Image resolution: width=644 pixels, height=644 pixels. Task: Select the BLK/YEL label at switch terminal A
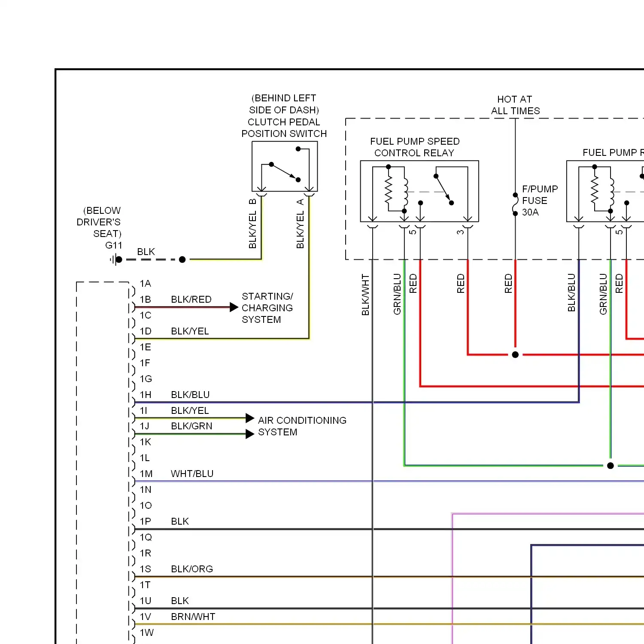(x=300, y=230)
